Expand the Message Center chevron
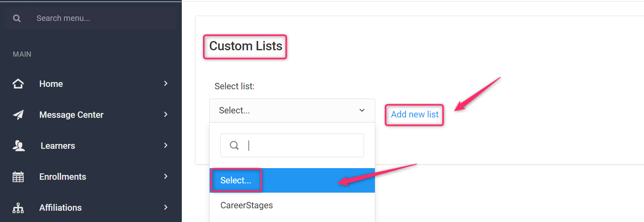 pos(166,114)
